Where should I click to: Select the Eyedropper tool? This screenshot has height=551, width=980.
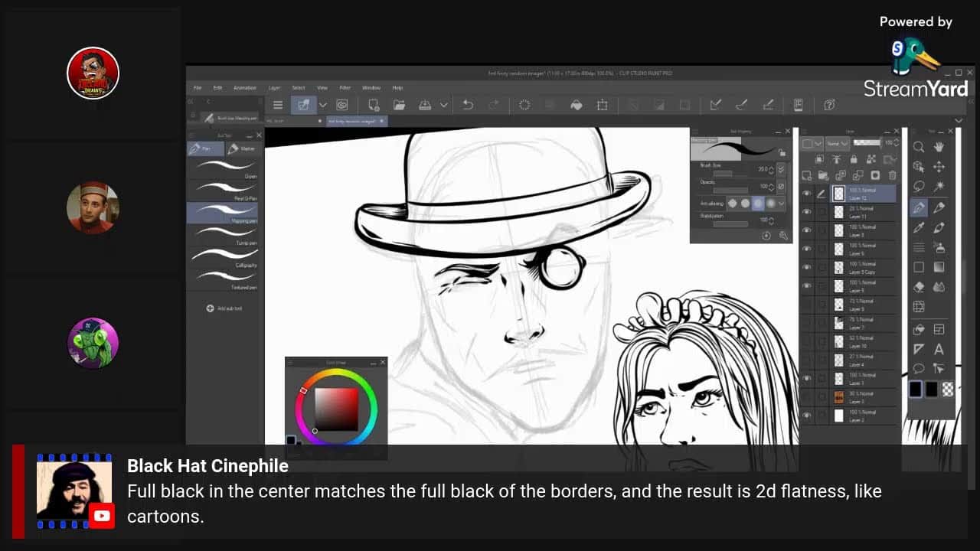click(919, 227)
